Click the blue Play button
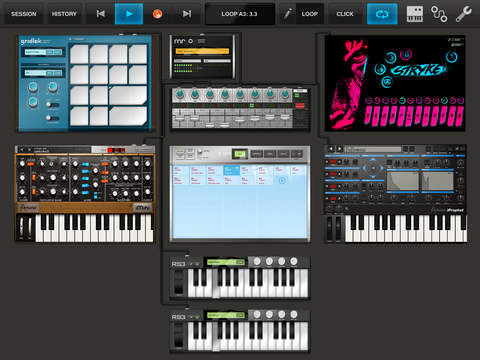The height and width of the screenshot is (360, 480). click(129, 14)
